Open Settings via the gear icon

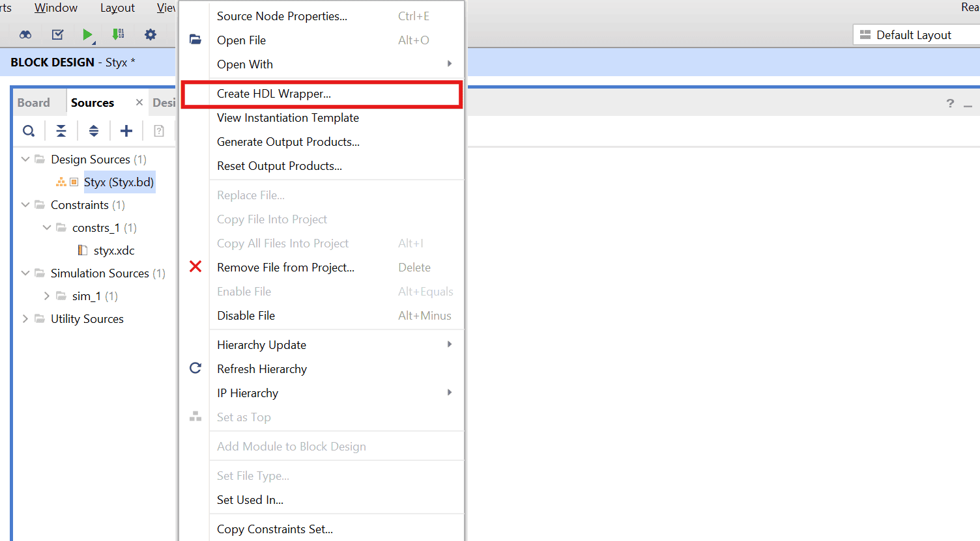pyautogui.click(x=151, y=35)
